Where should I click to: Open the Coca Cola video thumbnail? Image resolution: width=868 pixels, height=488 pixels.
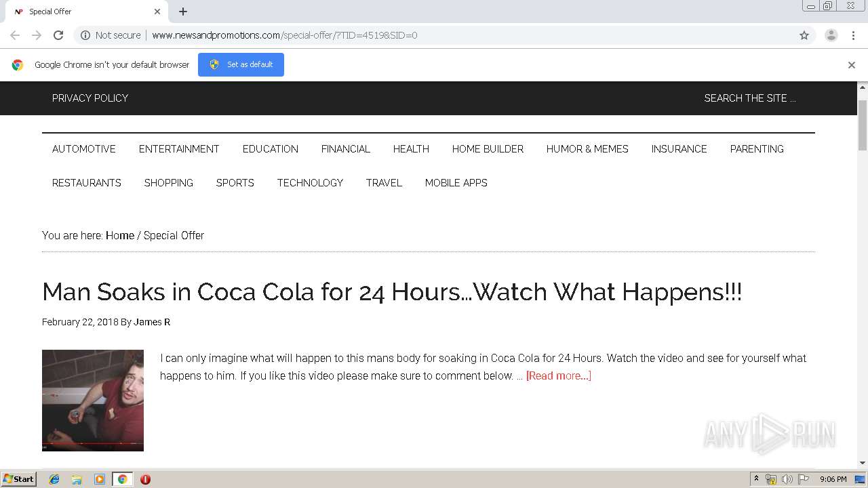pos(93,401)
